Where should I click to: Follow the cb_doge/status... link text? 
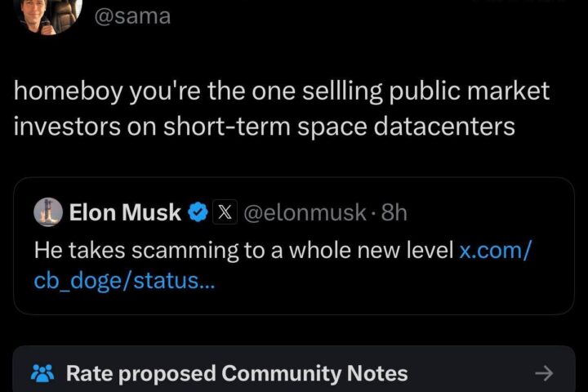124,281
